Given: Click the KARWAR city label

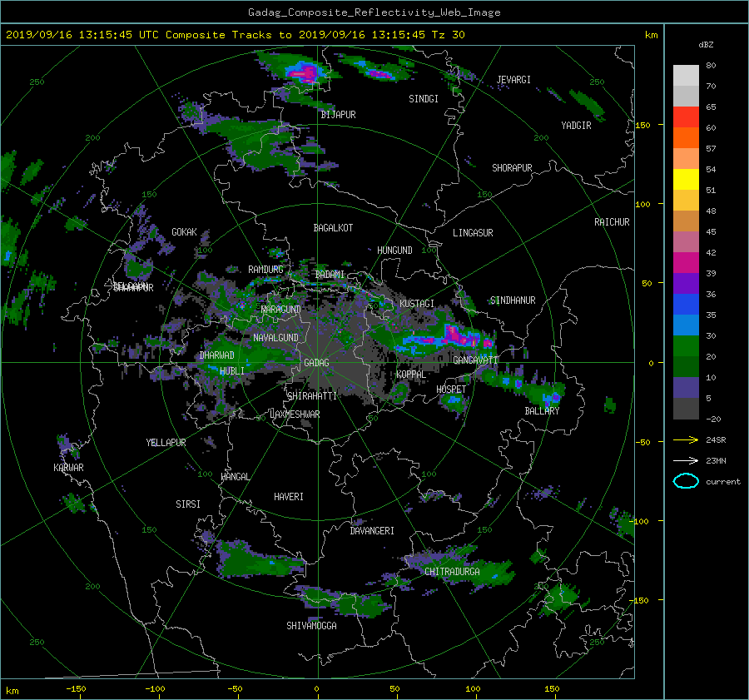Looking at the screenshot, I should pyautogui.click(x=68, y=468).
